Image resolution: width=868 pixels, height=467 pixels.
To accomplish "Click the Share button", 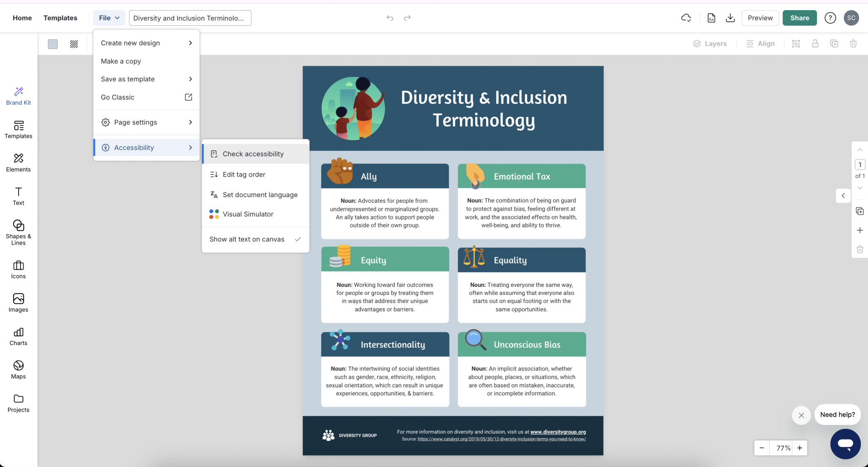I will (799, 18).
